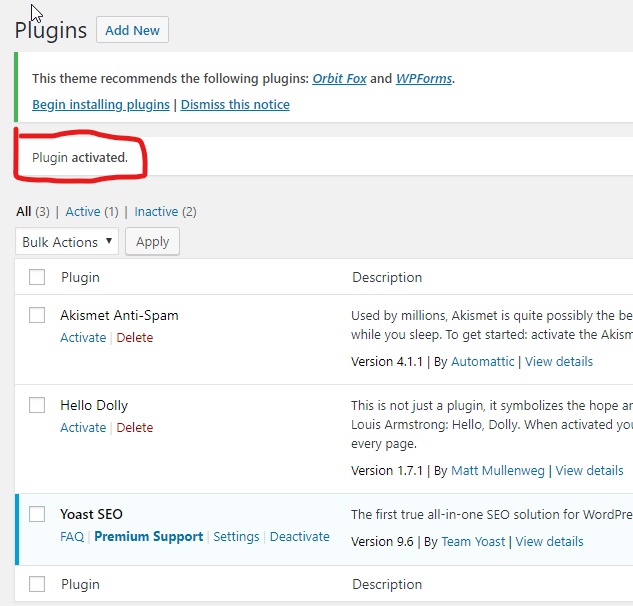The height and width of the screenshot is (606, 633).
Task: Delete the Akismet Anti-Spam plugin
Action: pos(135,338)
